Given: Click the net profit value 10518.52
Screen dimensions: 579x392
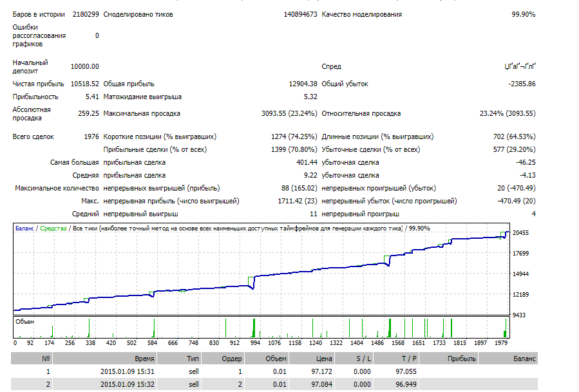Looking at the screenshot, I should coord(84,84).
